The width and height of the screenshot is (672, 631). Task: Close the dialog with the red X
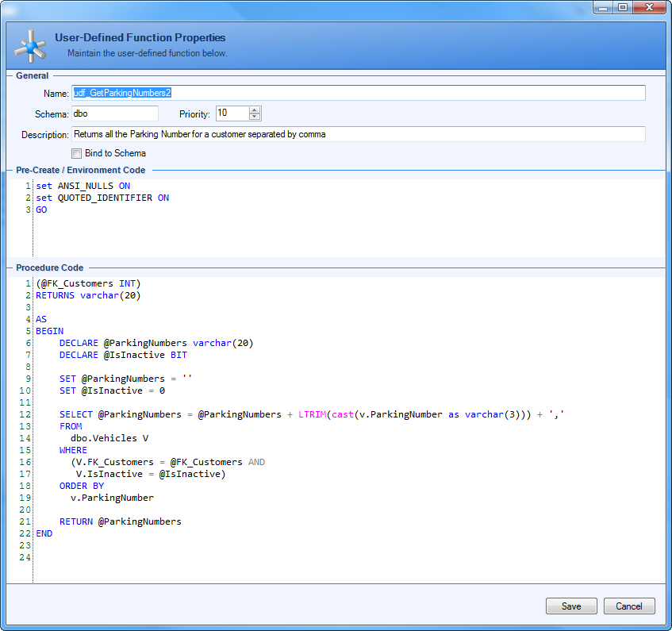pos(649,7)
